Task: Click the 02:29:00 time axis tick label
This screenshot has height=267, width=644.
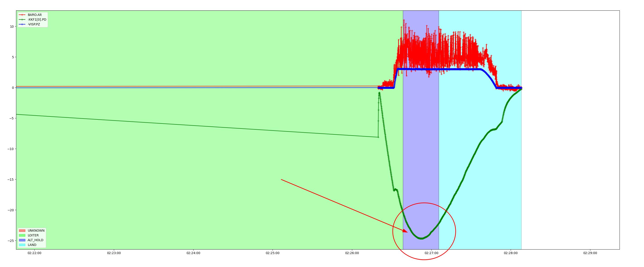Action: click(590, 253)
